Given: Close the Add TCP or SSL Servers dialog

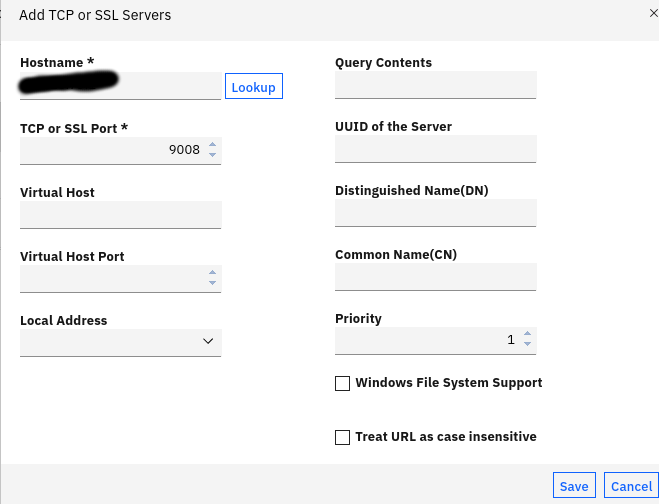Looking at the screenshot, I should [653, 14].
